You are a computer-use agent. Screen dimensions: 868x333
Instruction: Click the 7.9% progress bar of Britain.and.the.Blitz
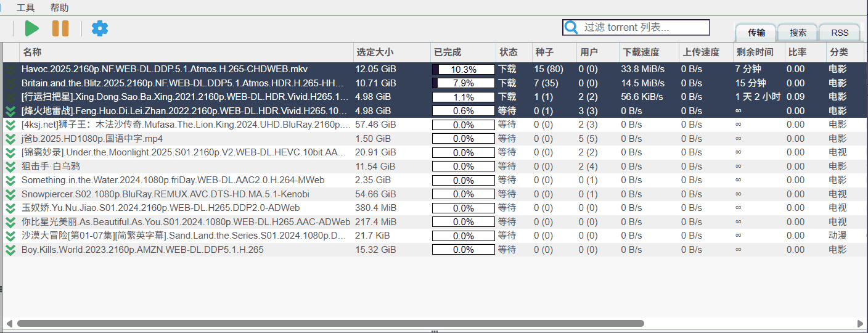pos(464,83)
